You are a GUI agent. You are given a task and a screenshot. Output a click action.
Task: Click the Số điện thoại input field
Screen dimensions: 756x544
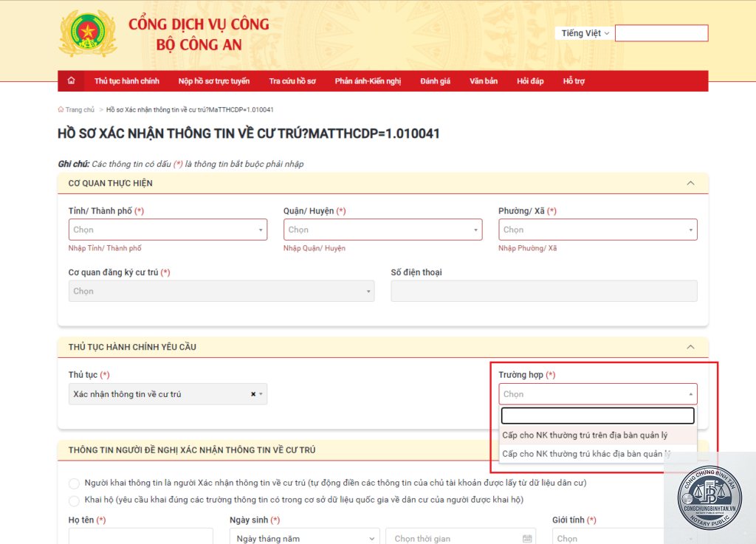(544, 291)
